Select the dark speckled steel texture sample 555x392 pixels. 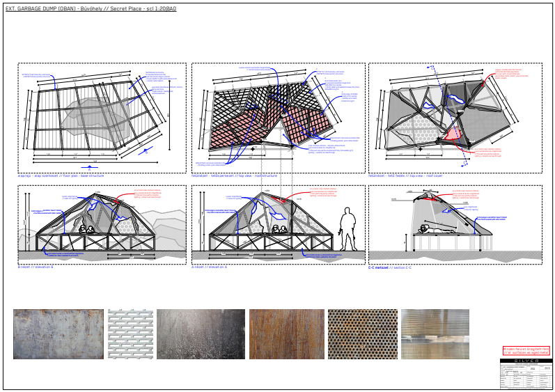(201, 334)
